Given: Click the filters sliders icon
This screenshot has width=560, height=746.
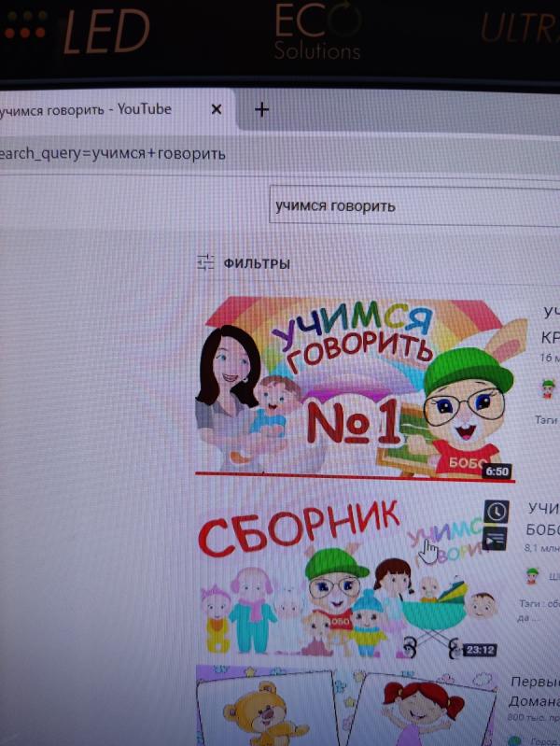Looking at the screenshot, I should click(x=205, y=262).
